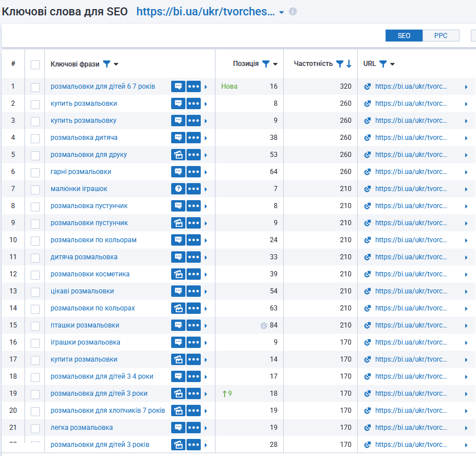Switch to the SEO tab

(x=404, y=35)
